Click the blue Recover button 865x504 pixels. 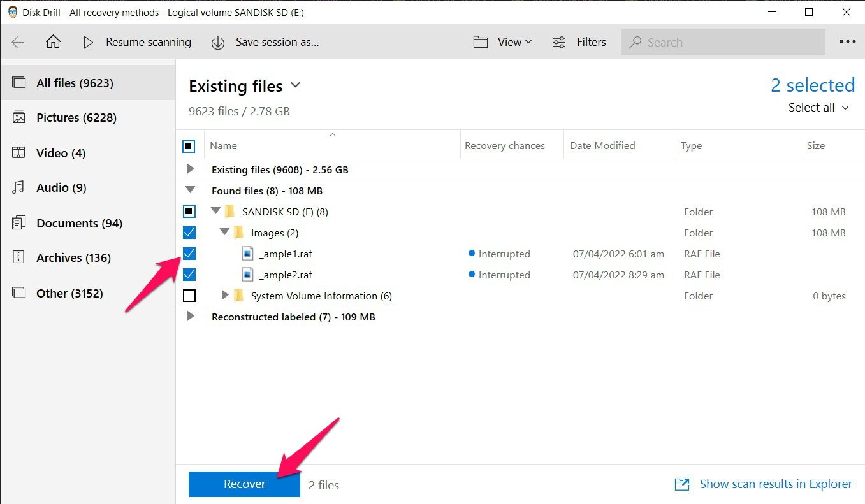[x=244, y=484]
